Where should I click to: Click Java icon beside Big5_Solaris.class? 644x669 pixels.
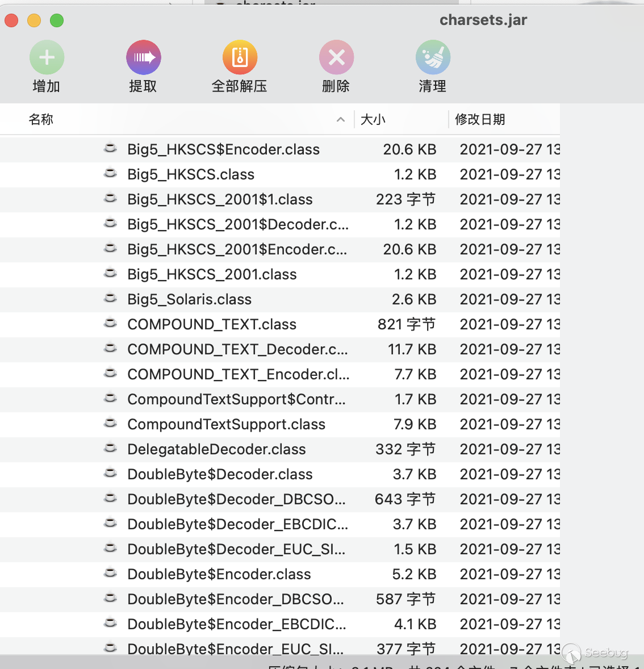(111, 298)
